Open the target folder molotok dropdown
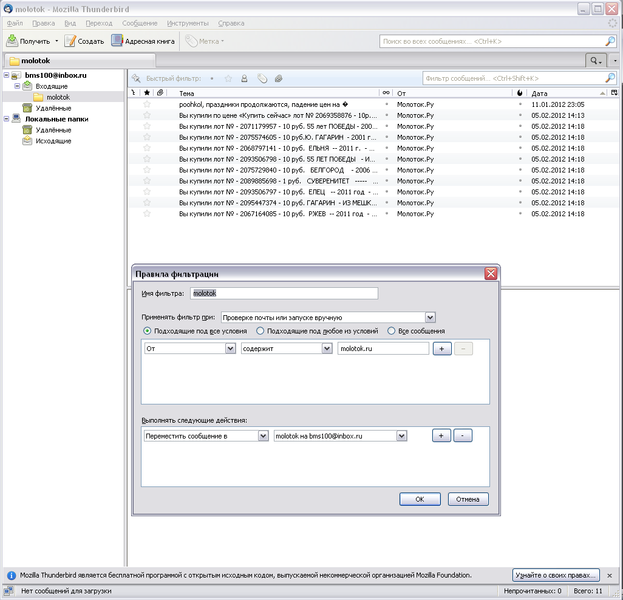This screenshot has width=623, height=600. coord(341,436)
